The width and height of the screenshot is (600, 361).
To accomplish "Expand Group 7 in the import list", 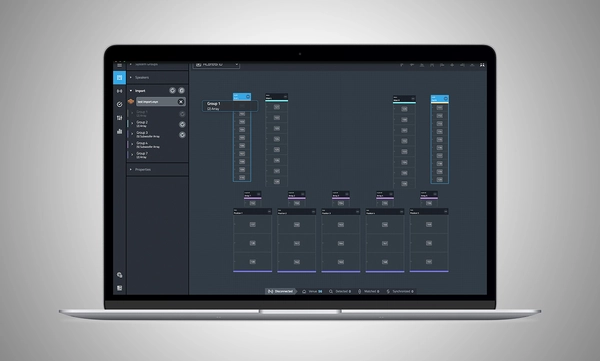I will [132, 155].
